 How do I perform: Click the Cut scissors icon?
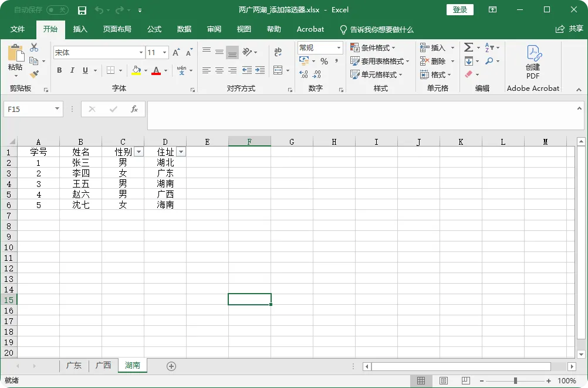click(x=34, y=47)
